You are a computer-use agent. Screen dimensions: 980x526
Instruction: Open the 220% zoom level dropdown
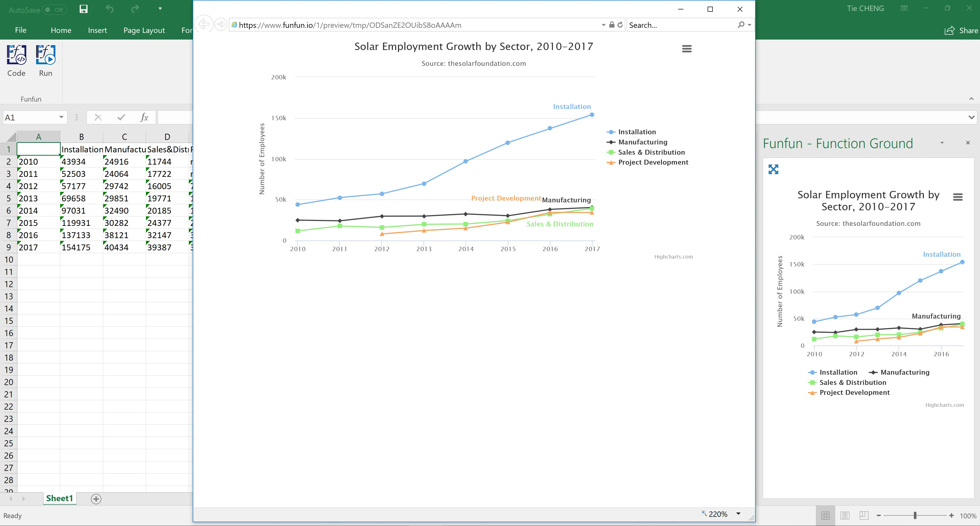(738, 514)
